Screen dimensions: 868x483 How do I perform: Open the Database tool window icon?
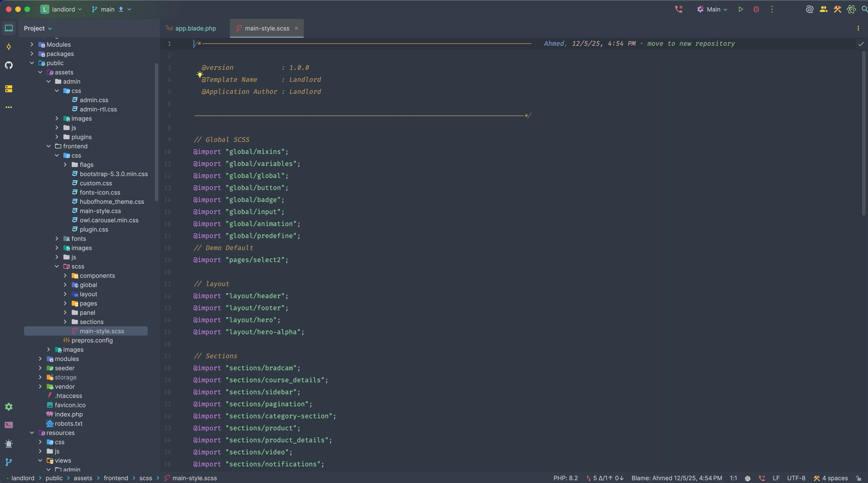8,89
